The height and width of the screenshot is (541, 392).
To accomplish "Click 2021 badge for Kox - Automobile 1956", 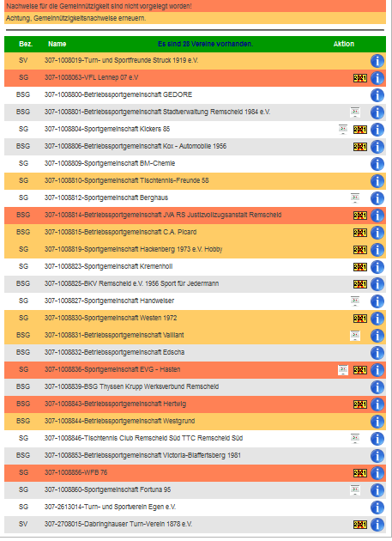I will (x=360, y=147).
